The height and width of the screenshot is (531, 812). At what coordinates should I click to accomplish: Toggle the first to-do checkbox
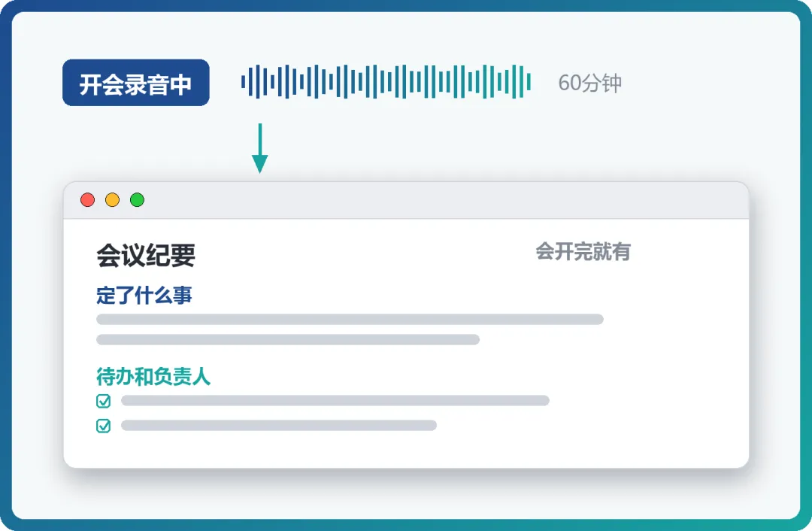104,401
